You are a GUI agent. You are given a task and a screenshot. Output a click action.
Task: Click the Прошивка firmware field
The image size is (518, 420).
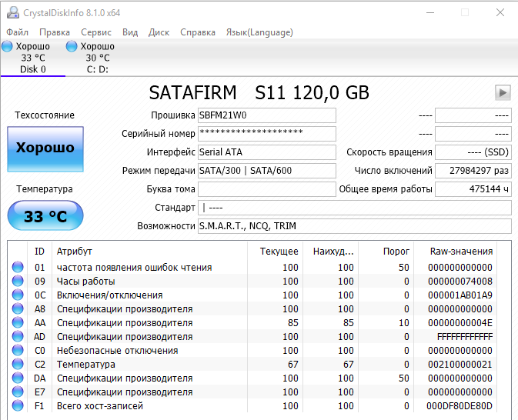click(266, 115)
